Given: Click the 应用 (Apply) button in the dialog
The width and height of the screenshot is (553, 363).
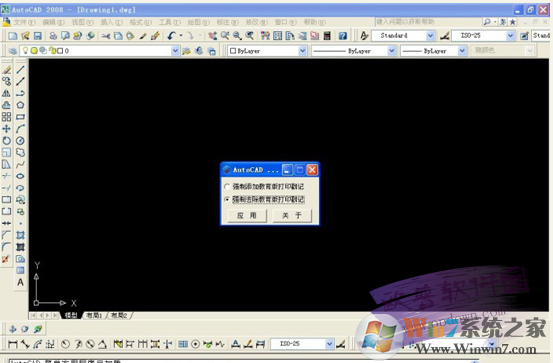Looking at the screenshot, I should coord(247,216).
